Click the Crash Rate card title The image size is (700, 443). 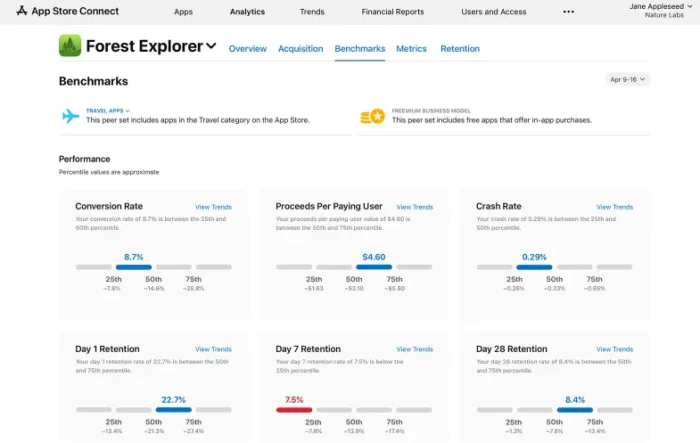click(x=499, y=206)
